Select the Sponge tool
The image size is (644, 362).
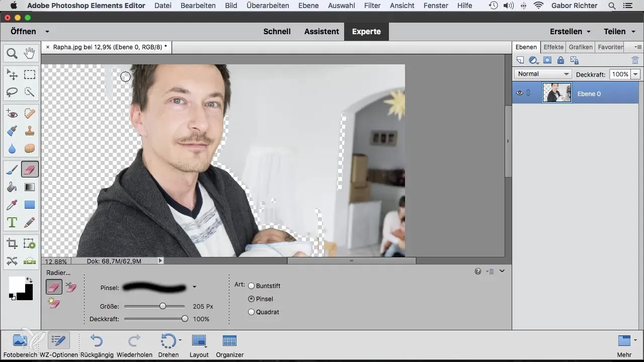pyautogui.click(x=30, y=148)
